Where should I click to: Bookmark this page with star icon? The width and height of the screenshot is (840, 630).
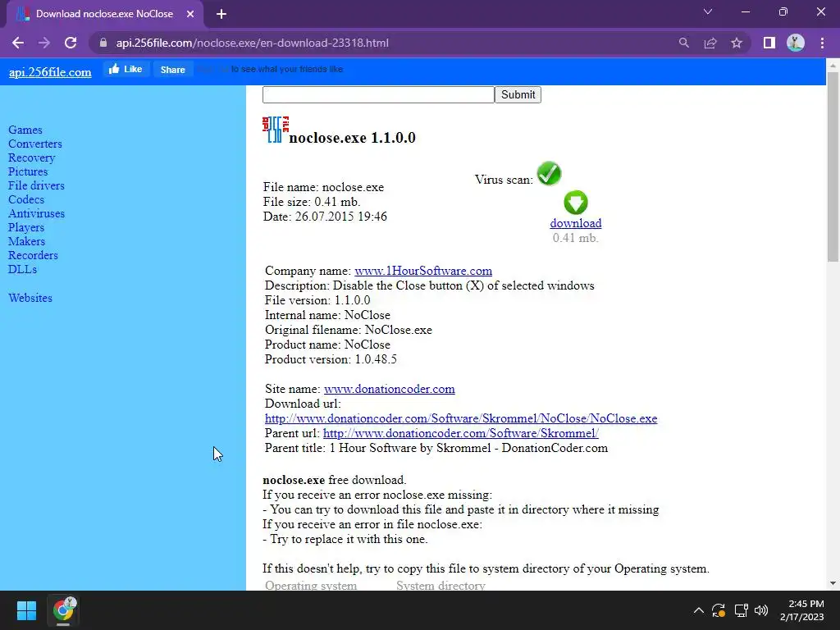click(737, 43)
